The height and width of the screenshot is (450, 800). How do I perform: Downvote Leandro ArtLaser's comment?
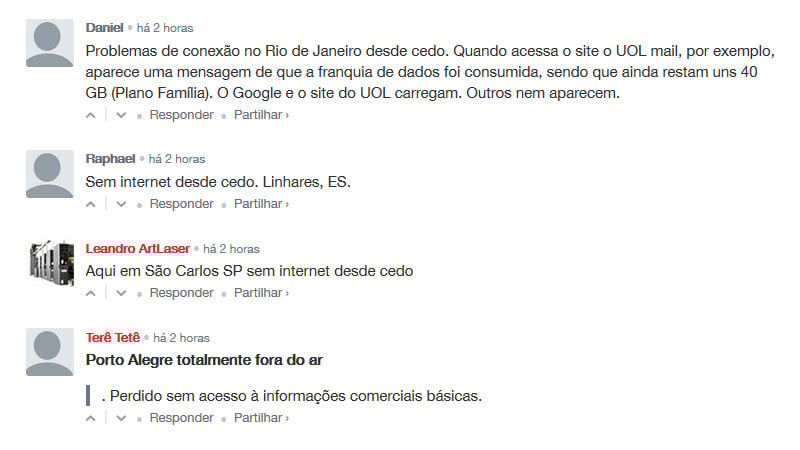[121, 293]
